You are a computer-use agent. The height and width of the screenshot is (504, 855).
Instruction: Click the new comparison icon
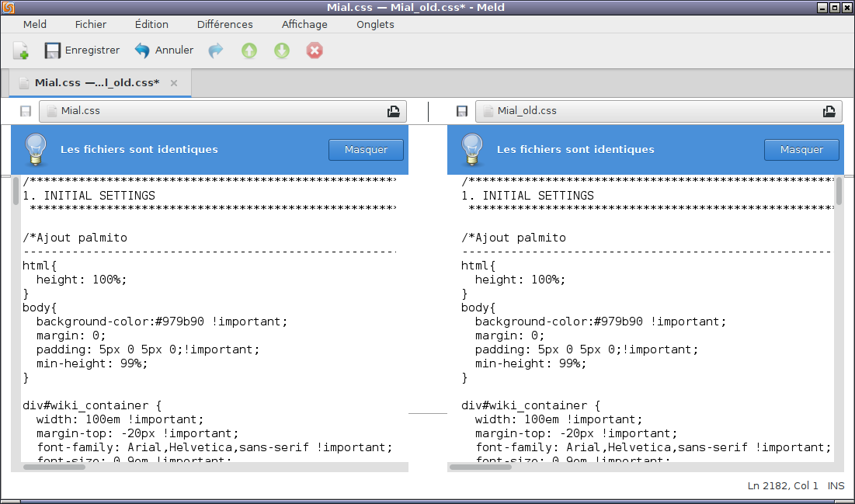coord(21,50)
